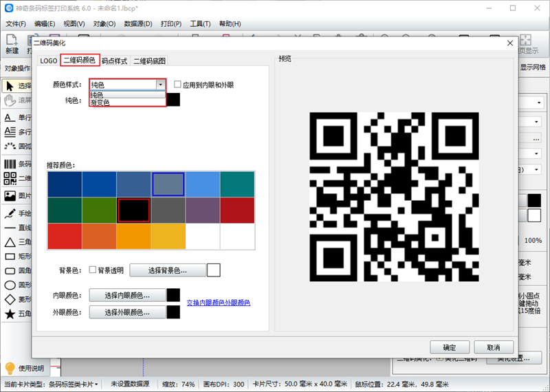Click the white background color preview box

tap(214, 270)
